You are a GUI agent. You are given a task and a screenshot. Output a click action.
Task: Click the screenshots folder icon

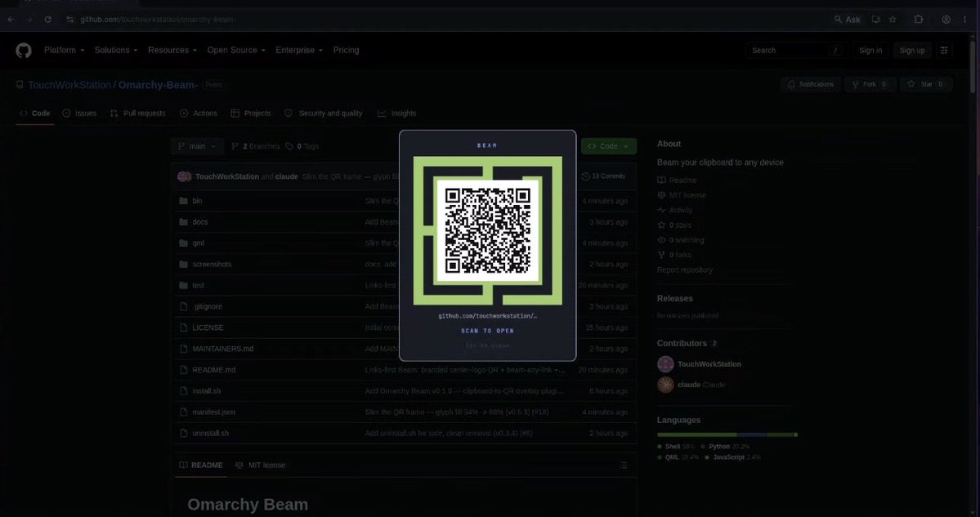[x=183, y=264]
